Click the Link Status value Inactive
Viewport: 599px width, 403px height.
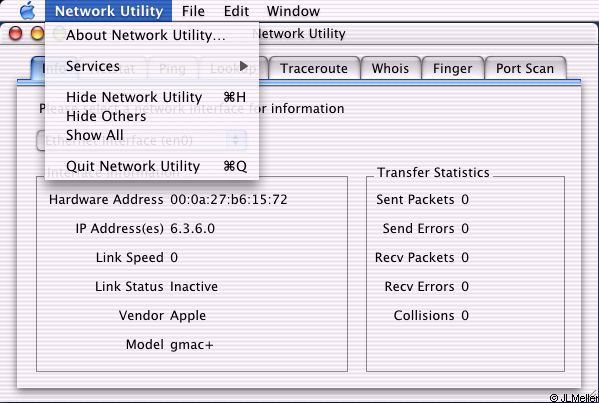point(194,286)
